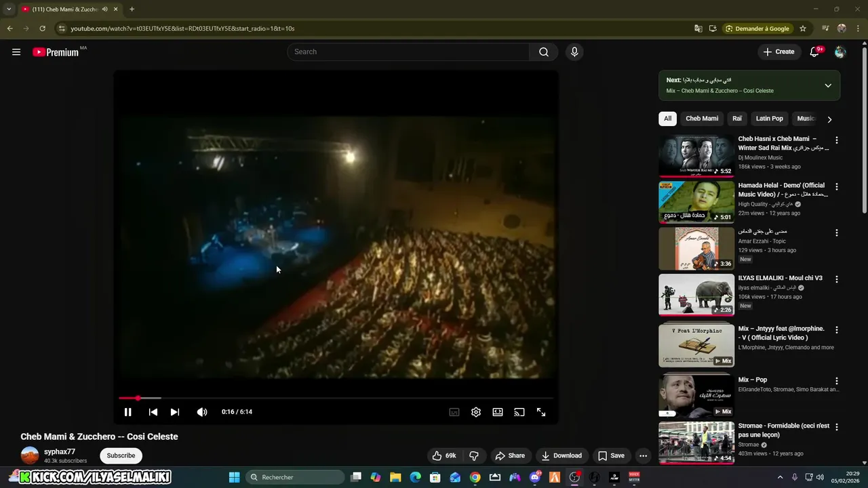Create a new video or post

tap(778, 52)
